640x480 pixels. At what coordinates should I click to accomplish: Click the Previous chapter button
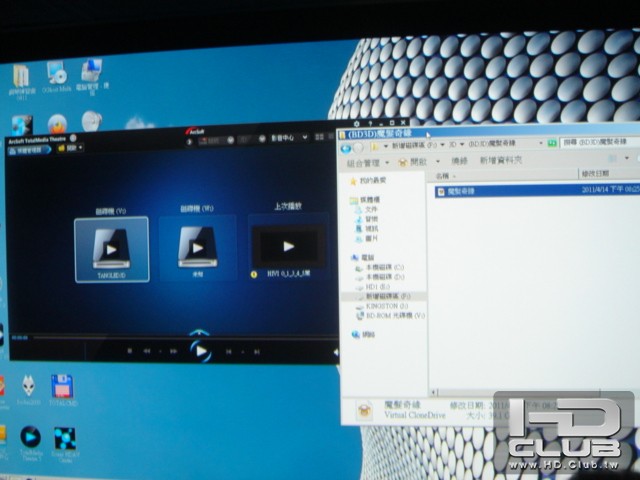click(229, 351)
